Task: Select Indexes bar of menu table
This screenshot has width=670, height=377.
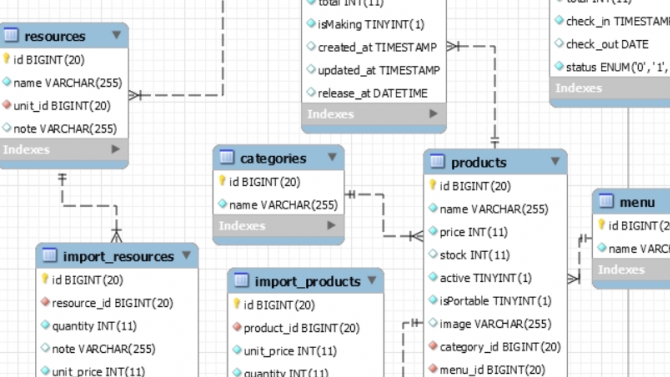Action: [x=631, y=270]
